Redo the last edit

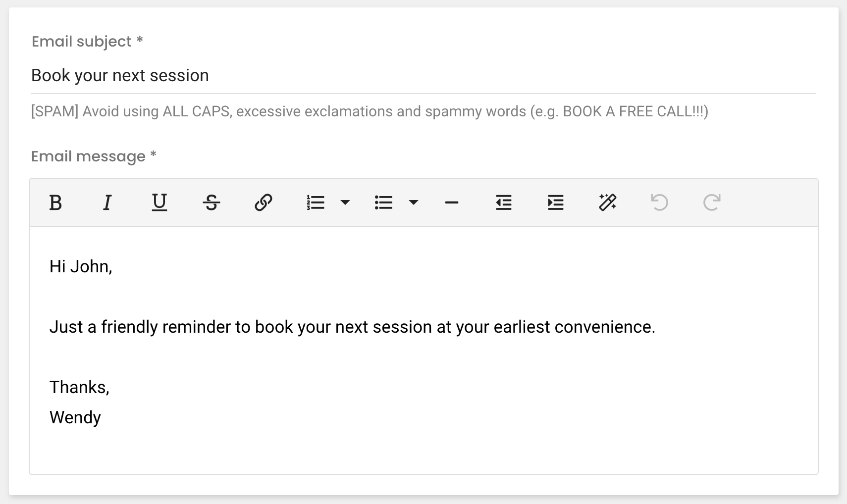pyautogui.click(x=712, y=202)
